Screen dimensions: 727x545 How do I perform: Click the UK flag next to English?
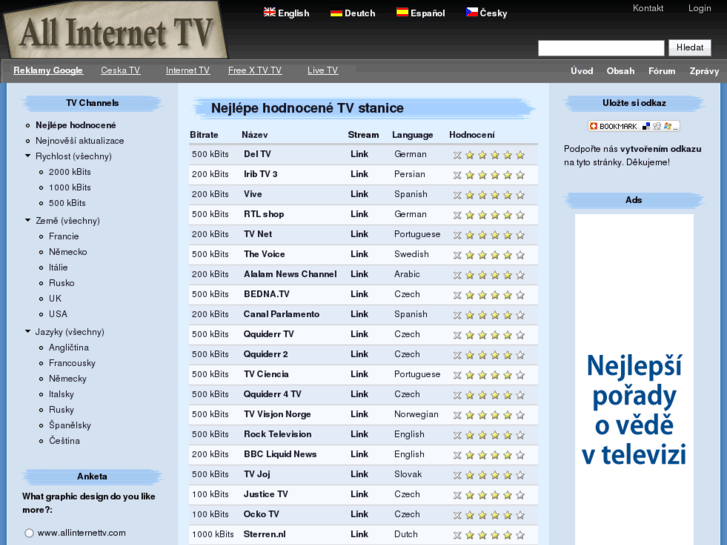point(269,13)
